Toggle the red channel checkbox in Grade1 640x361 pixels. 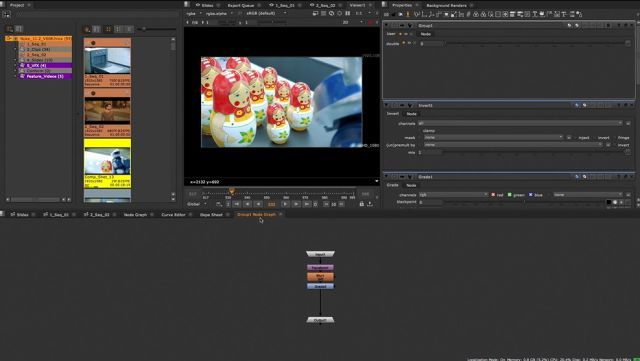(x=493, y=195)
